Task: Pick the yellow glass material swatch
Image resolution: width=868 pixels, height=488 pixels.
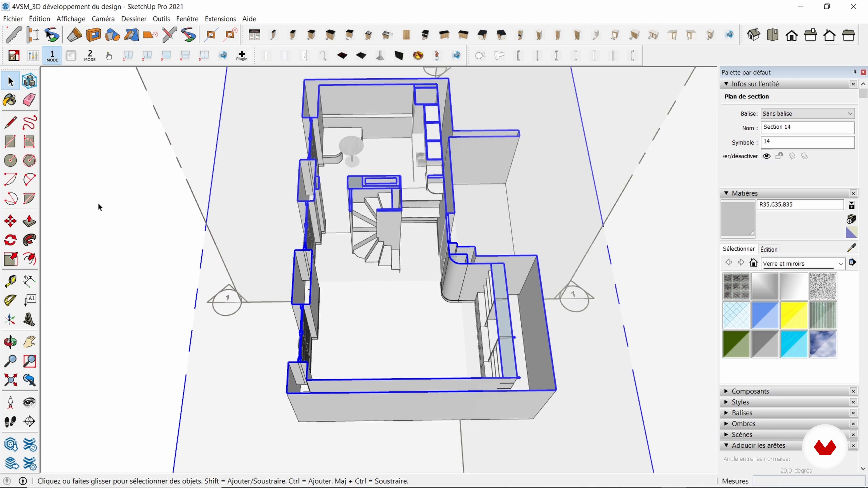Action: (x=794, y=315)
